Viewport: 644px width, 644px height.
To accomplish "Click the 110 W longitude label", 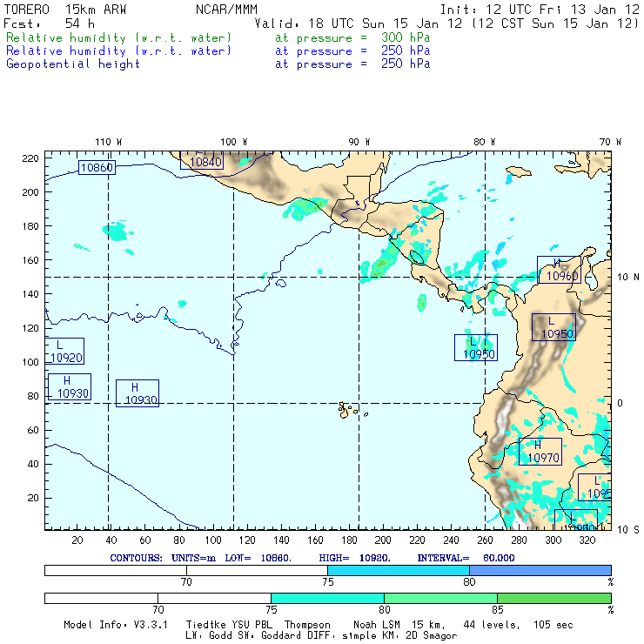I will coord(109,142).
